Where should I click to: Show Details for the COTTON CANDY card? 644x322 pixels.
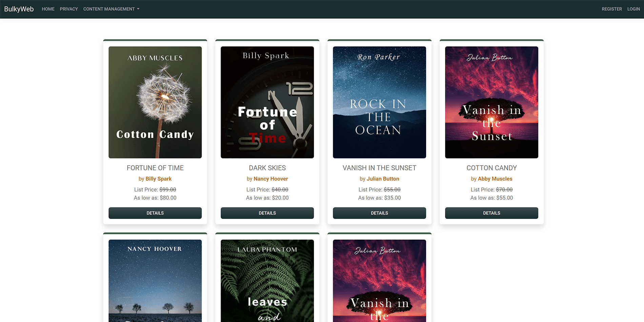(492, 213)
